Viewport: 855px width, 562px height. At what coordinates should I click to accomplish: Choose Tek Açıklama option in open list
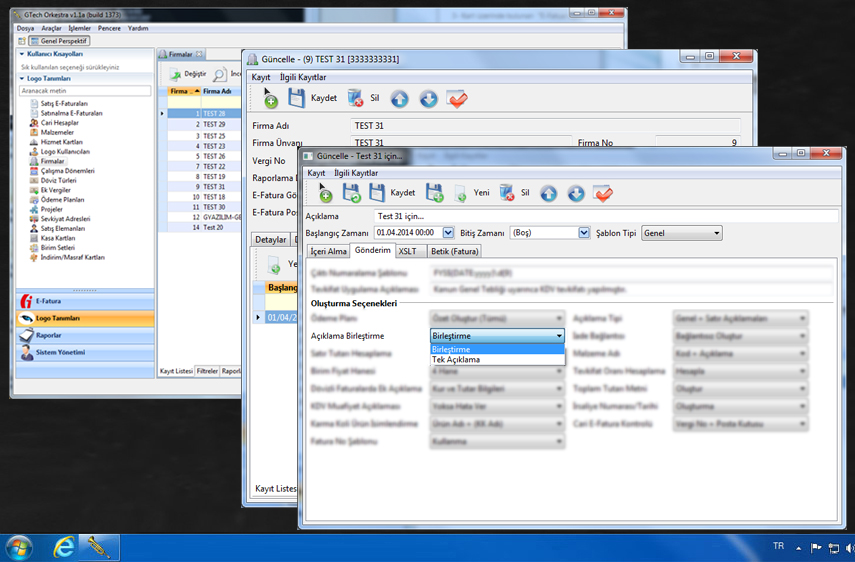(x=497, y=360)
